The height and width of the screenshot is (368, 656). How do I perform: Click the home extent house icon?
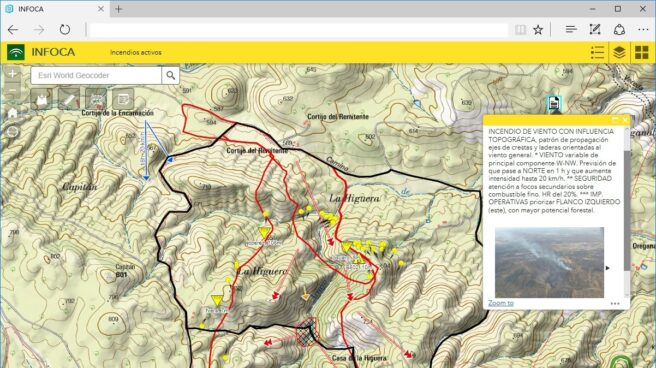pos(13,112)
